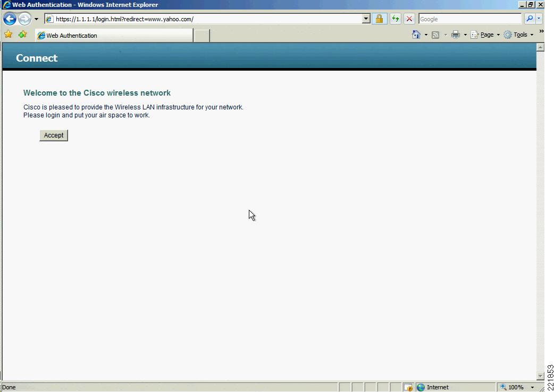The width and height of the screenshot is (554, 392).
Task: Restore down the browser window
Action: click(x=531, y=5)
